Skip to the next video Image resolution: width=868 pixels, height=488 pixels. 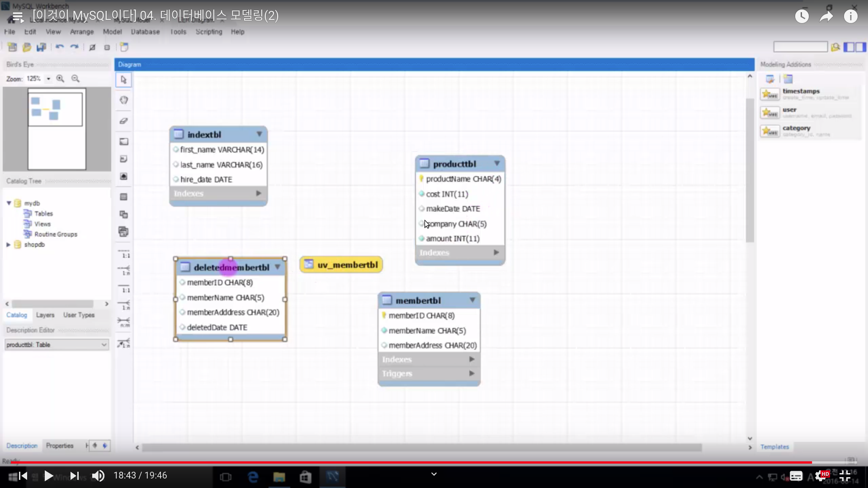(74, 476)
